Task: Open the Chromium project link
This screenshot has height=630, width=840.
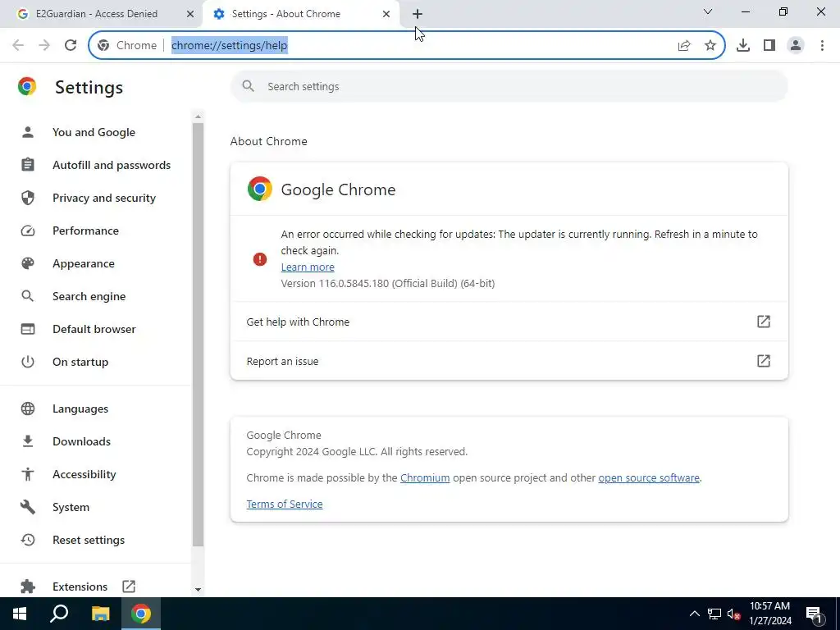Action: point(425,477)
